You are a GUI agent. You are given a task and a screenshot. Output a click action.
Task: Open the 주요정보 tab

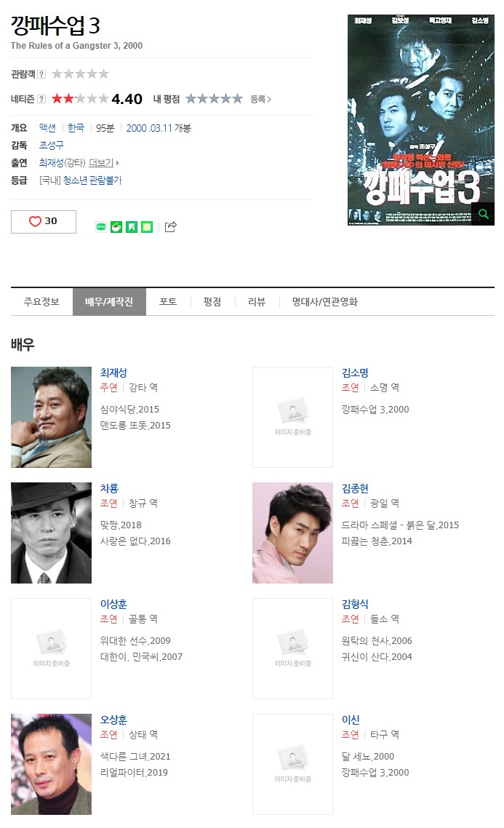41,302
